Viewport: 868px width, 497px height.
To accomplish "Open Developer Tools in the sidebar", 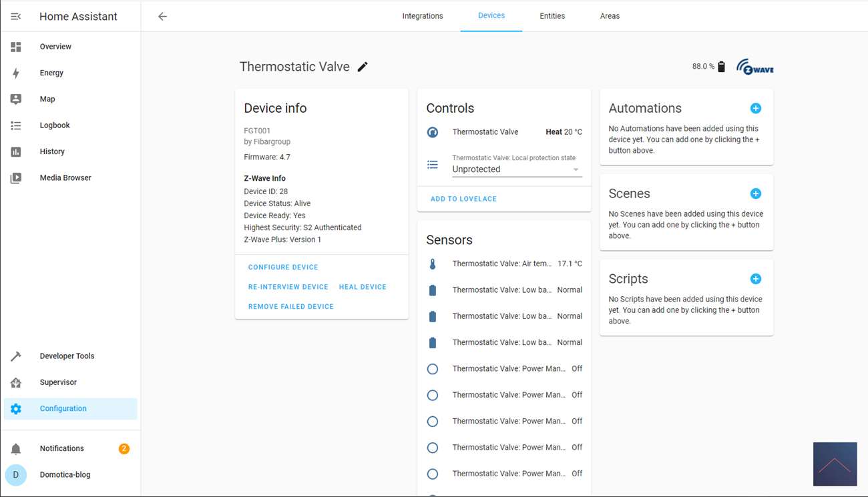I will click(x=67, y=356).
